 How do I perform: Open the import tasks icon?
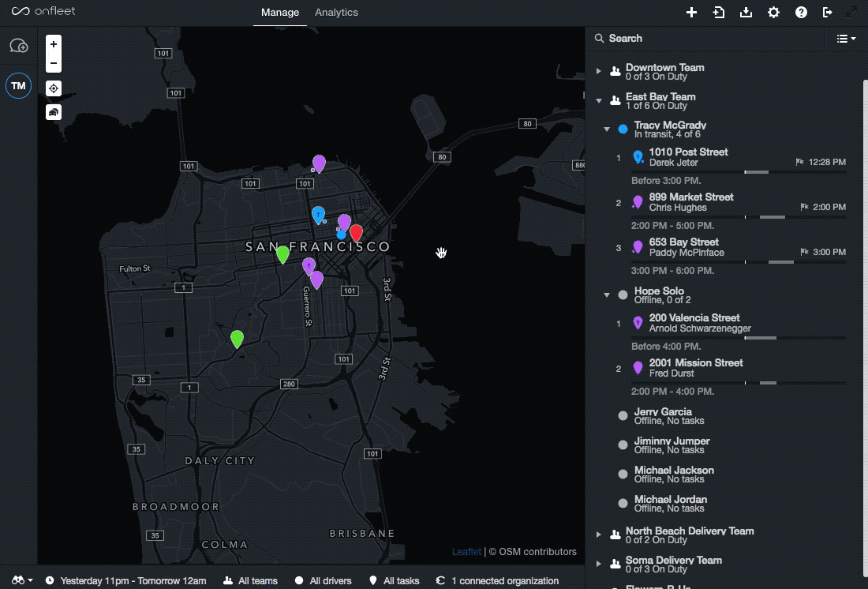click(x=719, y=12)
